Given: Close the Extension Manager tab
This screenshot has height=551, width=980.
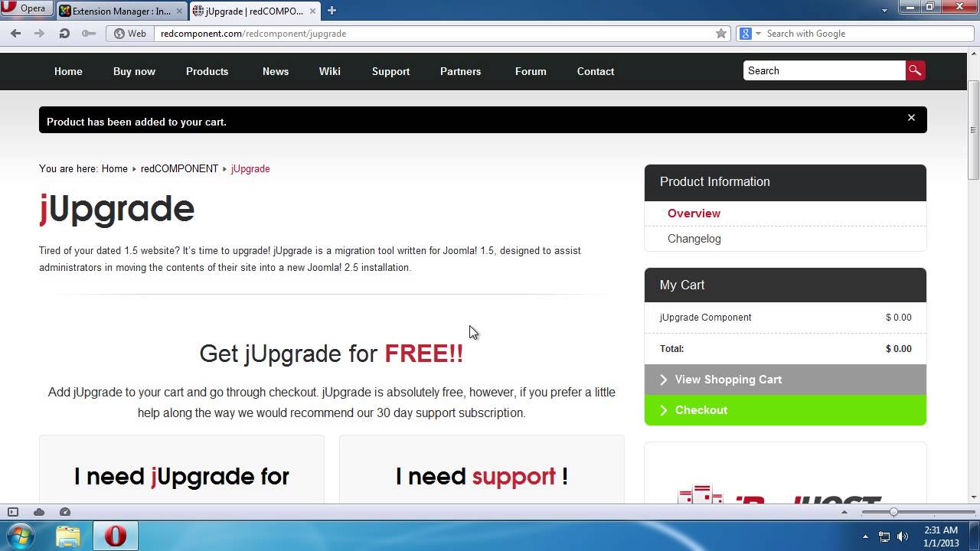Looking at the screenshot, I should pyautogui.click(x=180, y=11).
